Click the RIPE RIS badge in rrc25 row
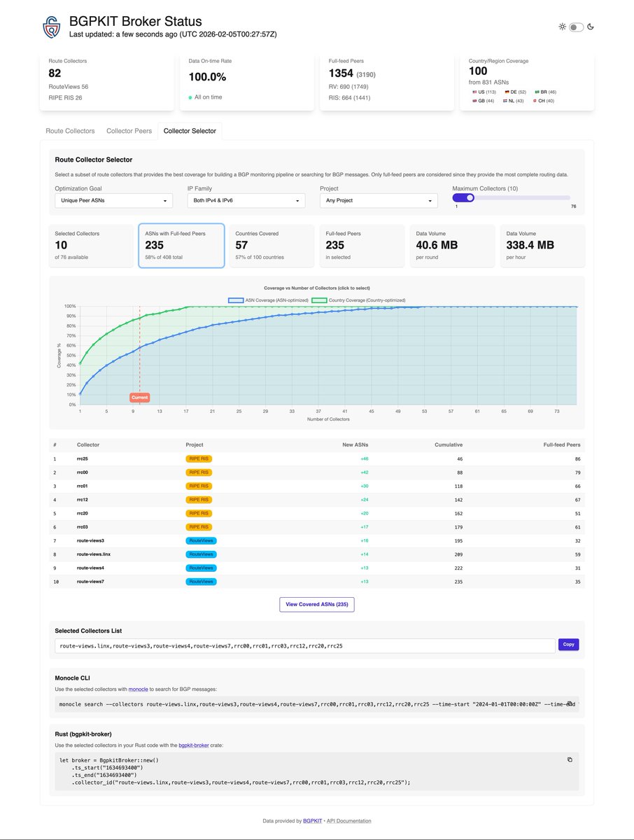 click(199, 459)
